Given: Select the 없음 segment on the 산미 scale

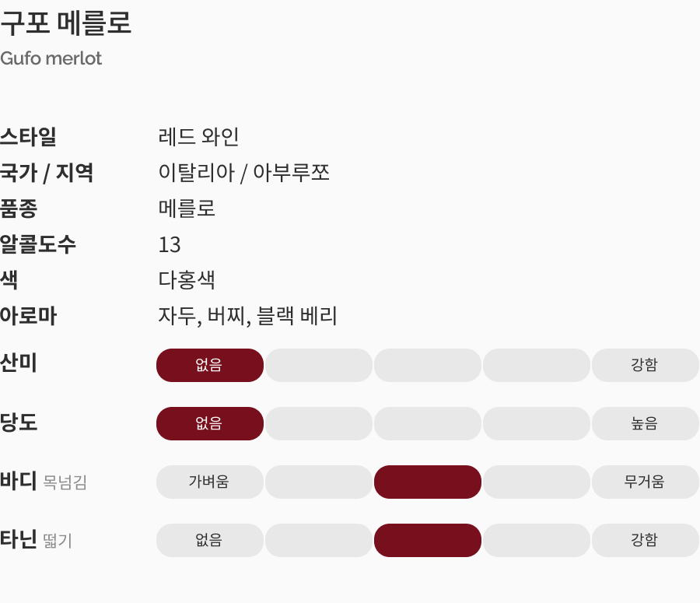Looking at the screenshot, I should point(210,365).
